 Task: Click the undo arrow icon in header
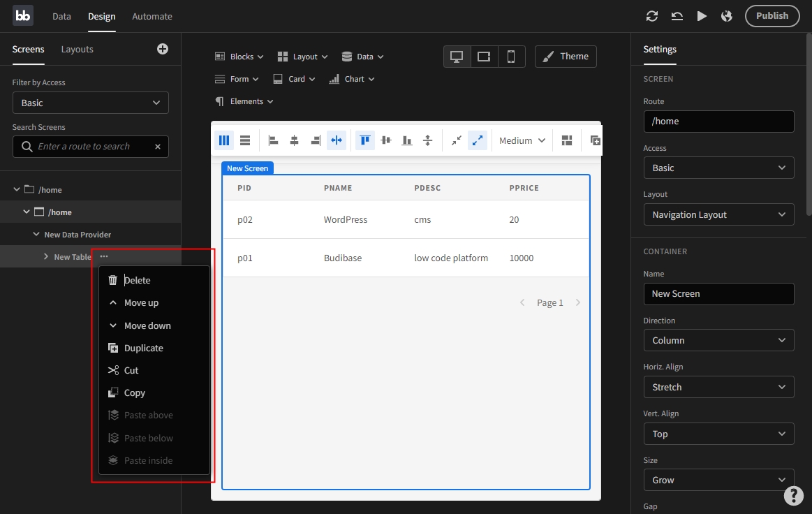coord(677,16)
